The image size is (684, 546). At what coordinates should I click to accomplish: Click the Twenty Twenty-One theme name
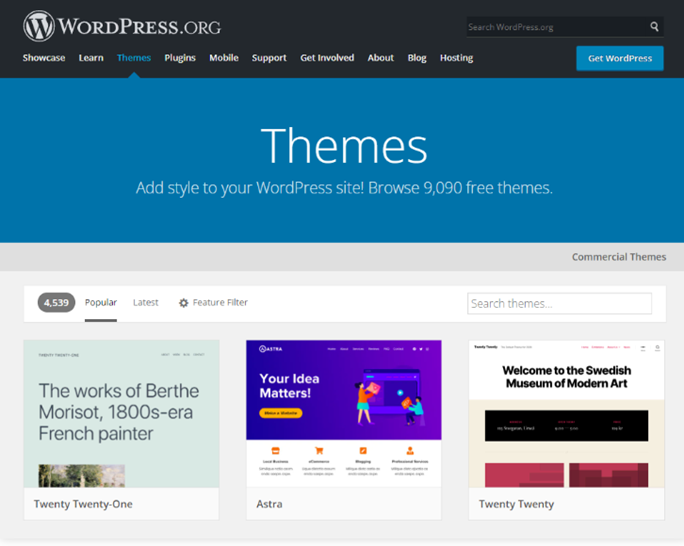(x=83, y=504)
